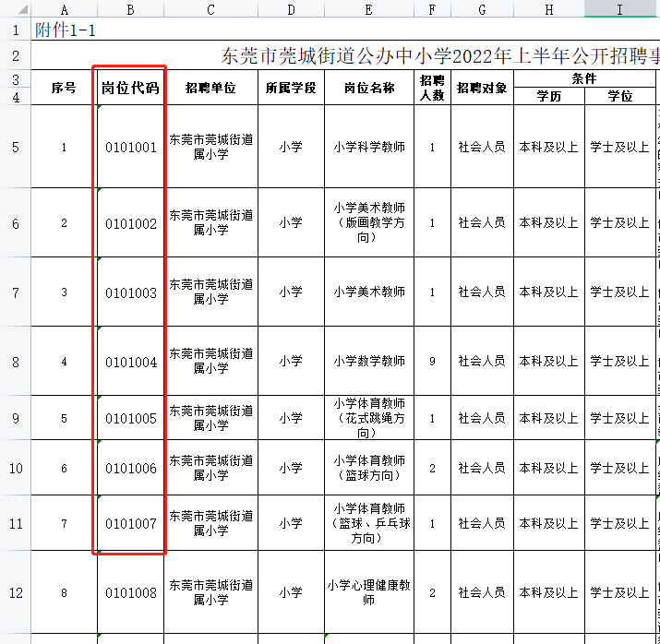Click the 岗位代码 header cell
660x644 pixels.
[130, 89]
